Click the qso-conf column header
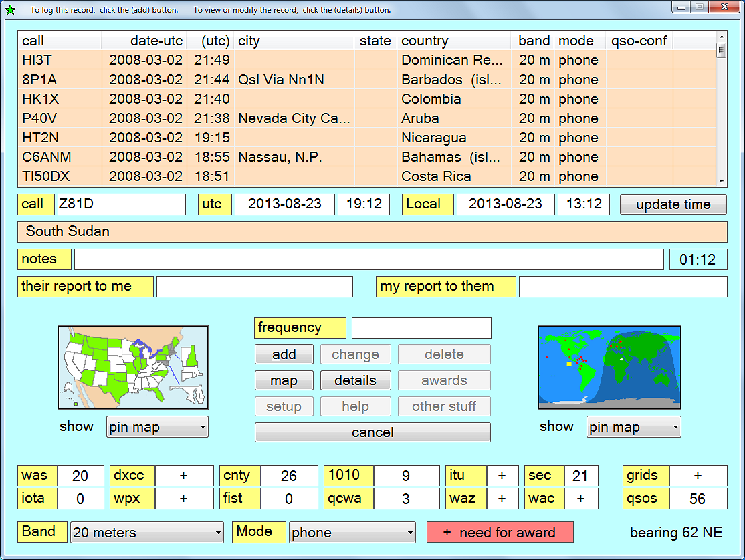 tap(639, 41)
